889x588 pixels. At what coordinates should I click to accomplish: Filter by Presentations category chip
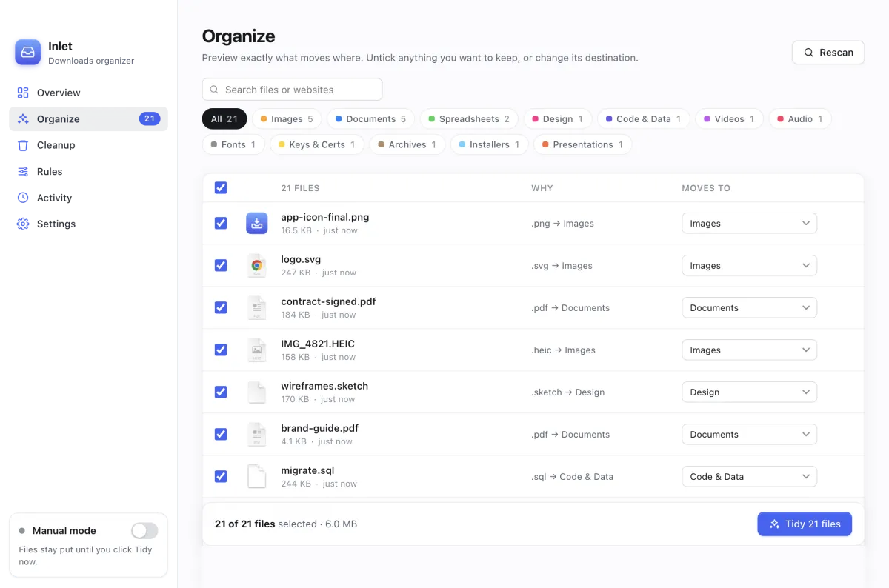coord(583,144)
